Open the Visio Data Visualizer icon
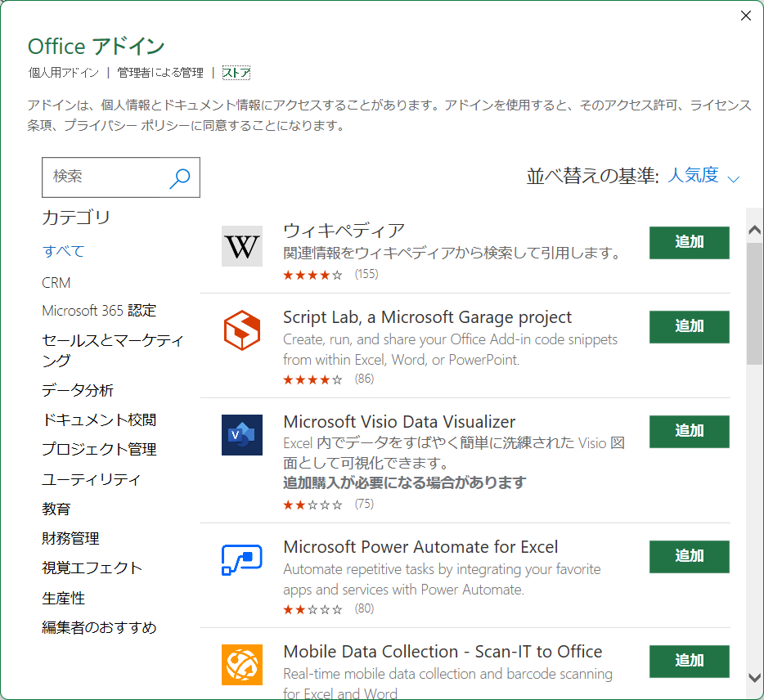Viewport: 764px width, 700px height. pos(241,435)
